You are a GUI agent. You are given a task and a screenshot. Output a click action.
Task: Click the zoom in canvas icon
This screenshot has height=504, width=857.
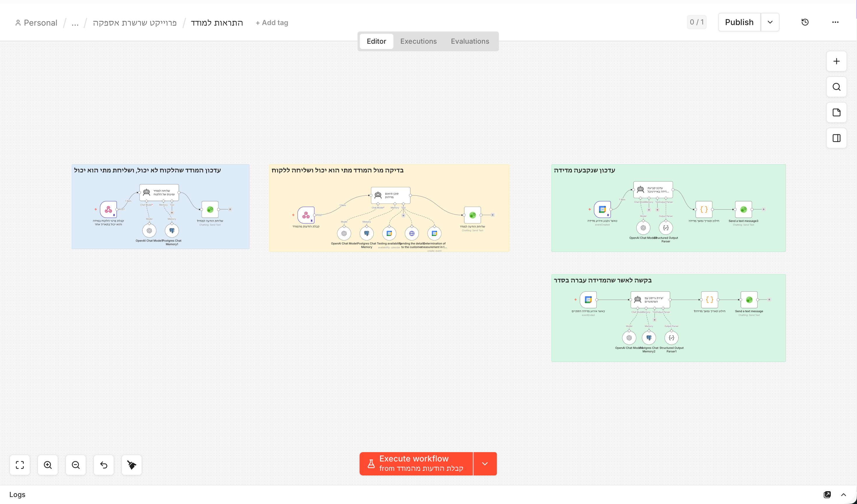point(48,465)
